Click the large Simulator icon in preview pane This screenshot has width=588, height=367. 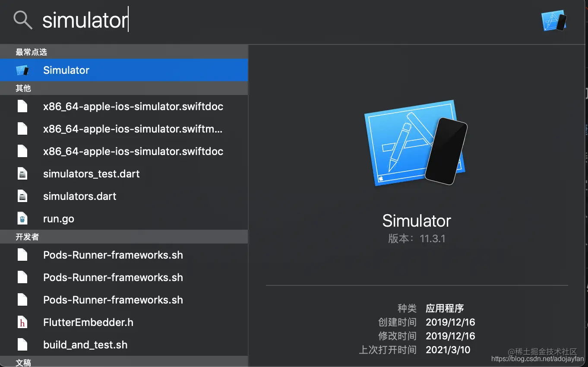point(416,142)
